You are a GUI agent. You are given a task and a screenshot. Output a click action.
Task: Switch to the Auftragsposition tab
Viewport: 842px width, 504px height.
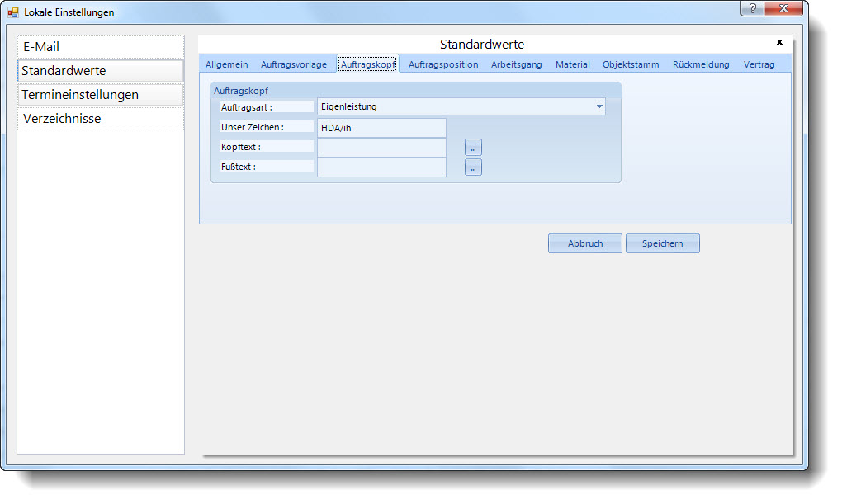tap(443, 64)
